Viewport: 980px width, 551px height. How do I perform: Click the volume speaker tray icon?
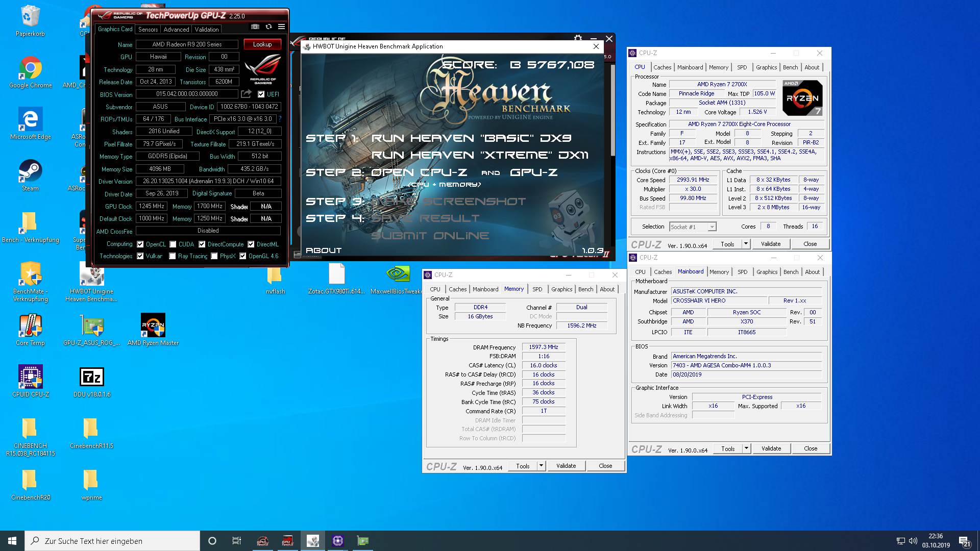coord(913,541)
